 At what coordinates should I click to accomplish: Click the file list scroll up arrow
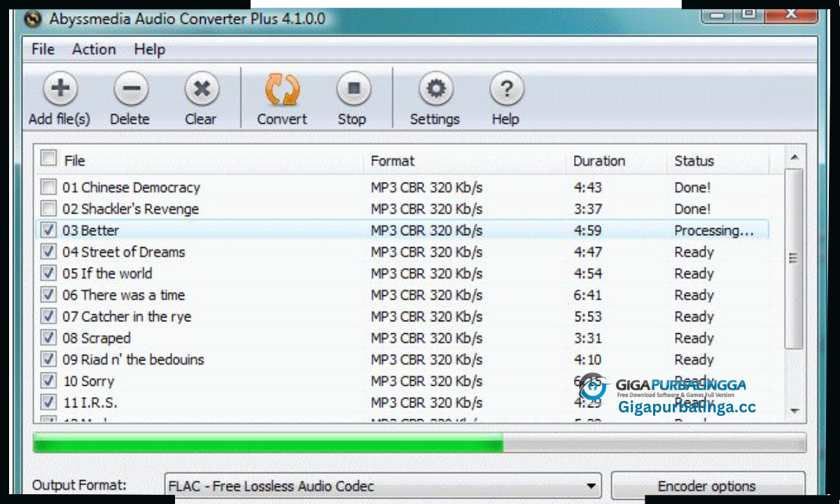(x=794, y=157)
